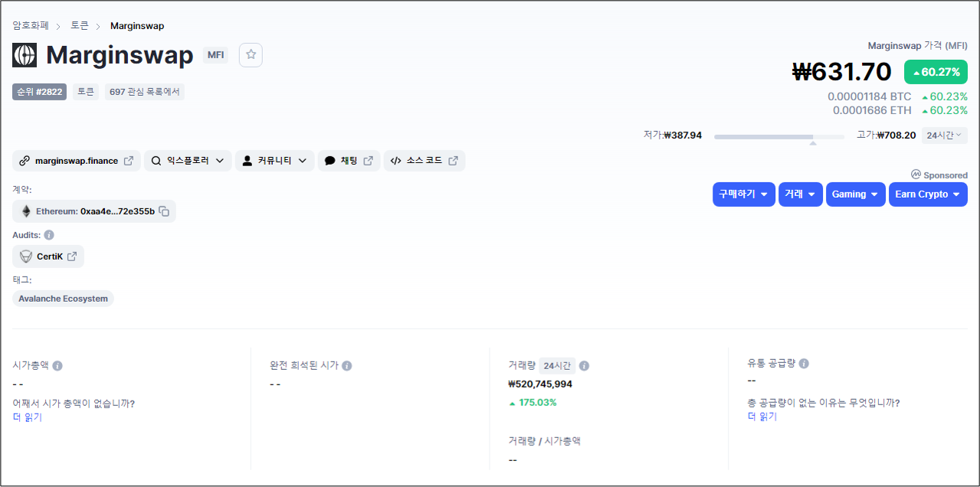This screenshot has height=487, width=980.
Task: Click info icon beside 유통 공급량
Action: point(804,364)
